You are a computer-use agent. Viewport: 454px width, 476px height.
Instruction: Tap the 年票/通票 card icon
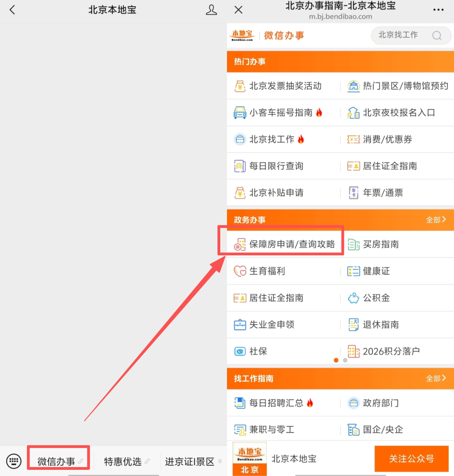click(x=353, y=193)
